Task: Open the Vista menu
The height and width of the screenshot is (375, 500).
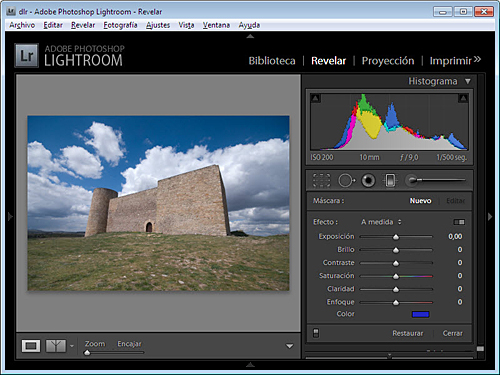Action: click(x=186, y=25)
